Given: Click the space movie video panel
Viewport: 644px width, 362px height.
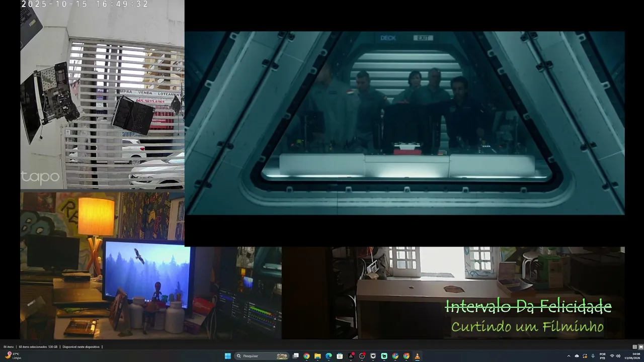Looking at the screenshot, I should tap(405, 123).
